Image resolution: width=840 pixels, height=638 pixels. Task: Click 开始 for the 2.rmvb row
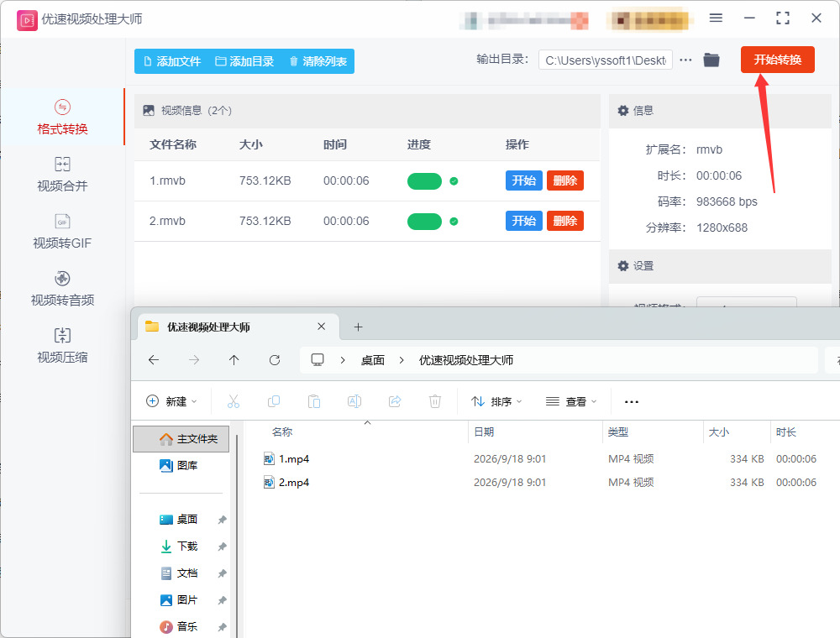[523, 221]
